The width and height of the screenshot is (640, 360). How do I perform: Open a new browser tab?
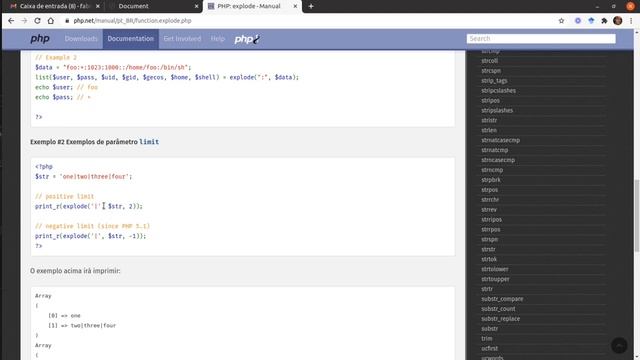311,6
